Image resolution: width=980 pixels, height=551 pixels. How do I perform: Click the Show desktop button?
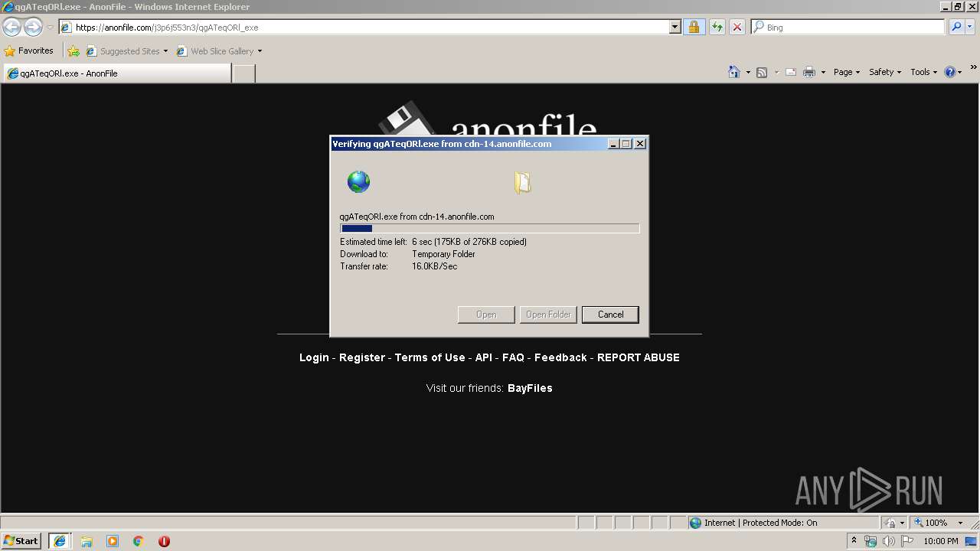972,541
